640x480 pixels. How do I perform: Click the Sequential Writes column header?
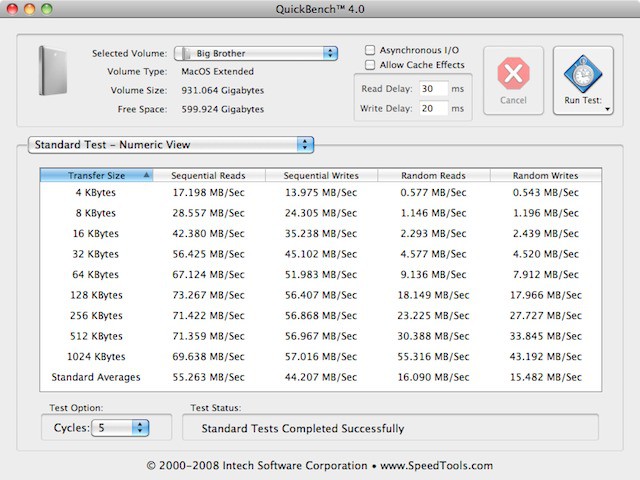click(321, 175)
